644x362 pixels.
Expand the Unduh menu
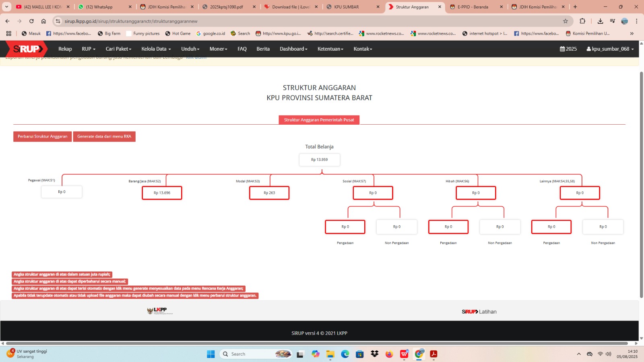point(190,49)
